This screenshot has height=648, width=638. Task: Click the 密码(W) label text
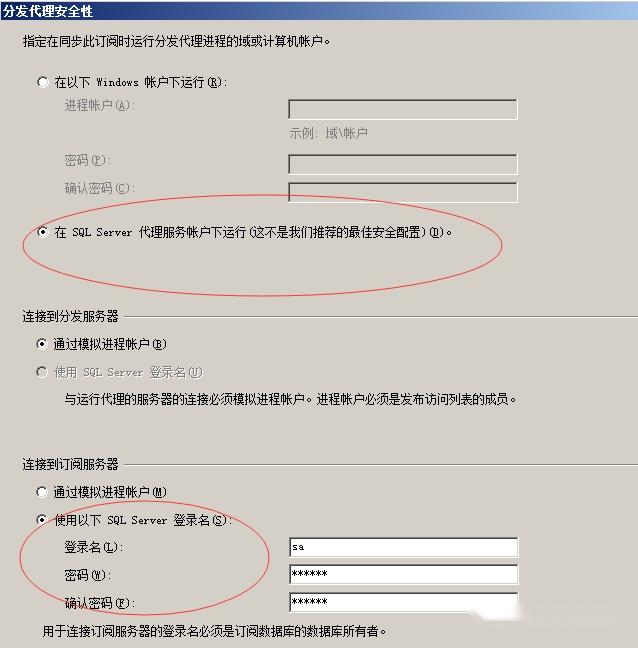pos(88,575)
